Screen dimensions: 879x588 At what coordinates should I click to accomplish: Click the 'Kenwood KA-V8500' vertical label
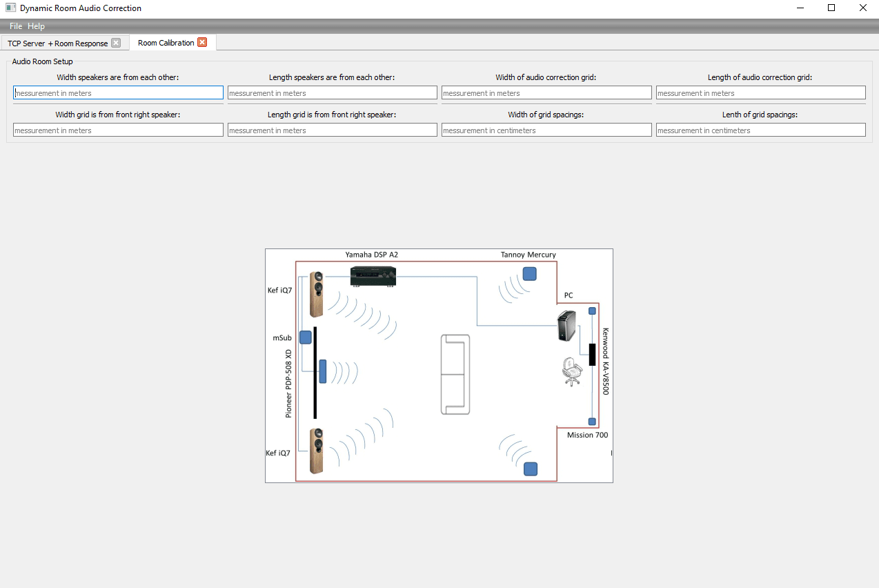tap(606, 361)
